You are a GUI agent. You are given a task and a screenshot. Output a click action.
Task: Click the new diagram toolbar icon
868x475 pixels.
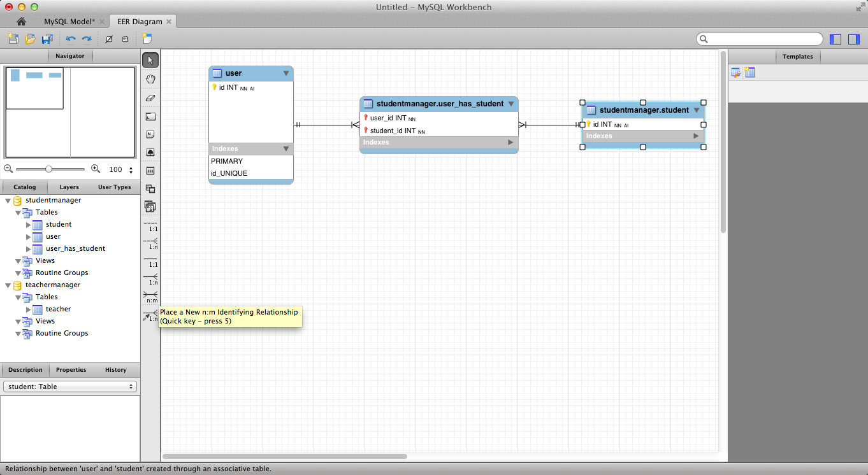(147, 39)
